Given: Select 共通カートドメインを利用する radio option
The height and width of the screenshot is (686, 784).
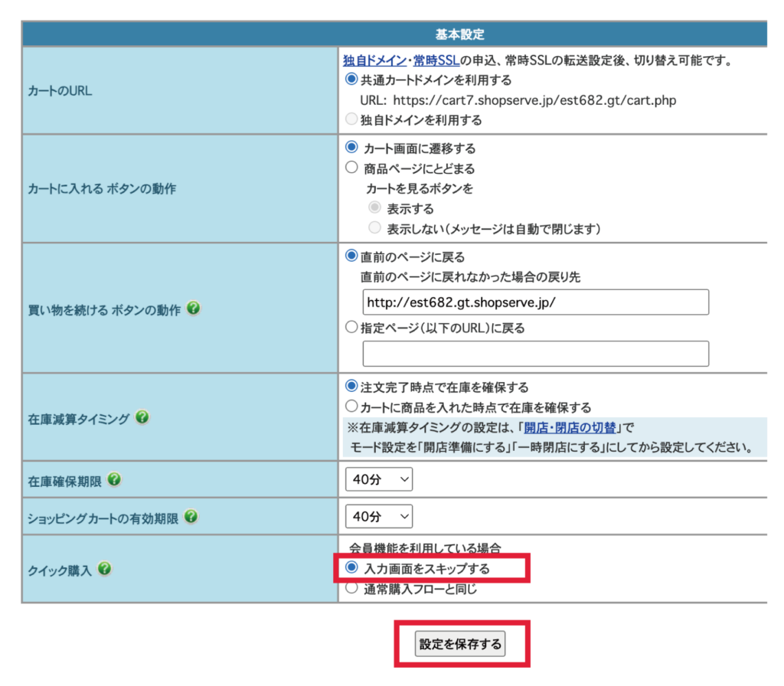Looking at the screenshot, I should 351,80.
